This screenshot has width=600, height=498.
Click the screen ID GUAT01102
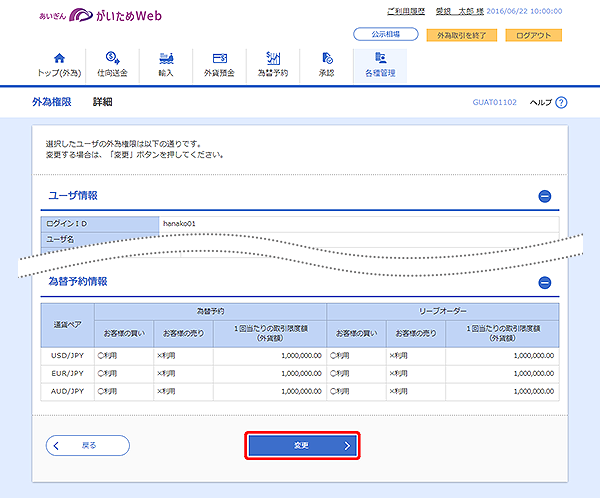(494, 102)
